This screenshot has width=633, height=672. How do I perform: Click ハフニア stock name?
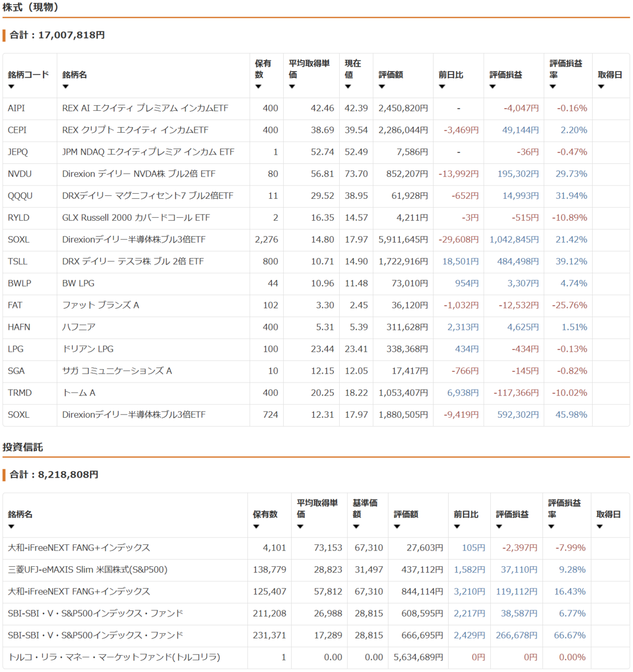pyautogui.click(x=79, y=327)
